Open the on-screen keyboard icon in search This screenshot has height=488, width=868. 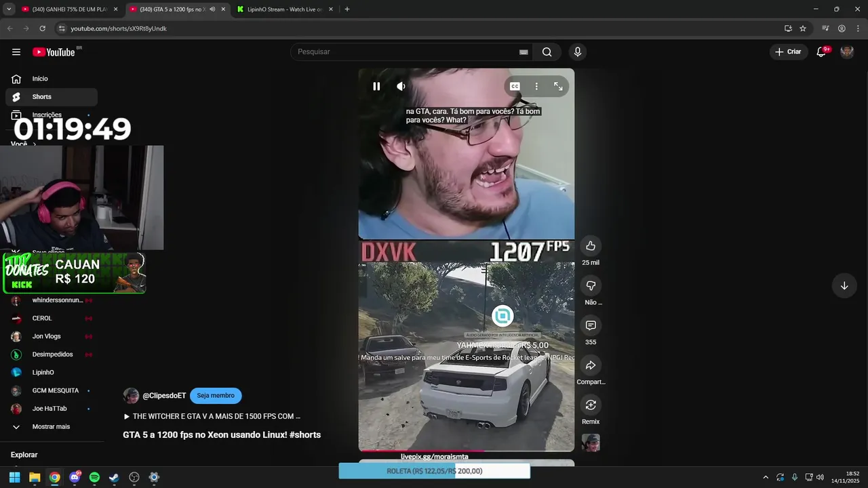pyautogui.click(x=524, y=52)
